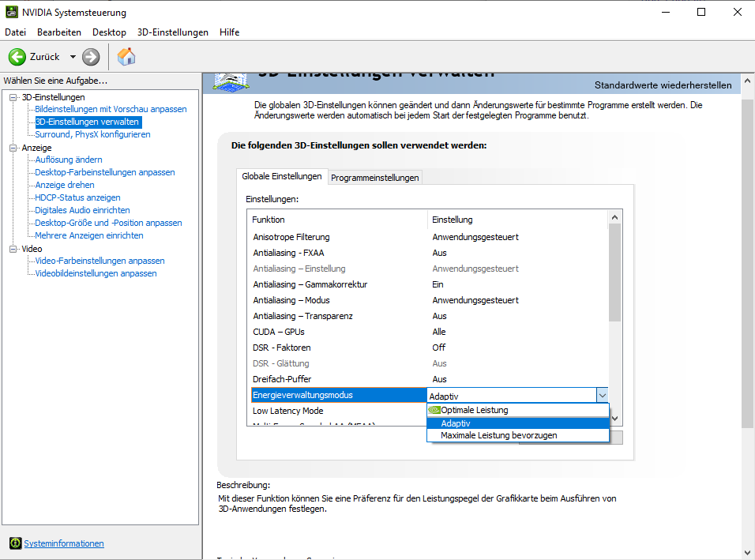This screenshot has height=560, width=755.
Task: Choose Maximale Leistung bevorzugen
Action: click(x=518, y=435)
